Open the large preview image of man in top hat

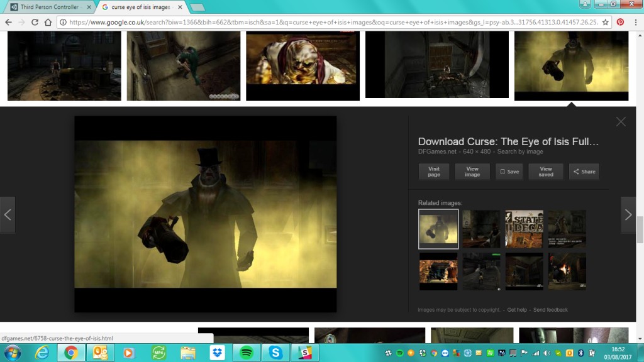coord(206,214)
